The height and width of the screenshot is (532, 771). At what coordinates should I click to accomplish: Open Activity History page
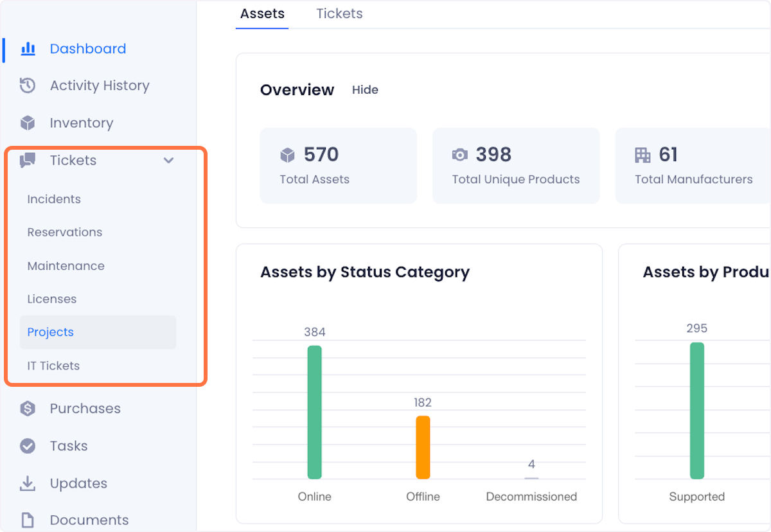pyautogui.click(x=100, y=85)
